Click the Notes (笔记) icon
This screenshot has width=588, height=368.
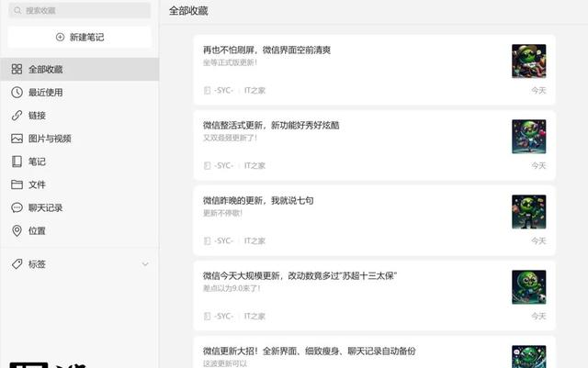(17, 162)
